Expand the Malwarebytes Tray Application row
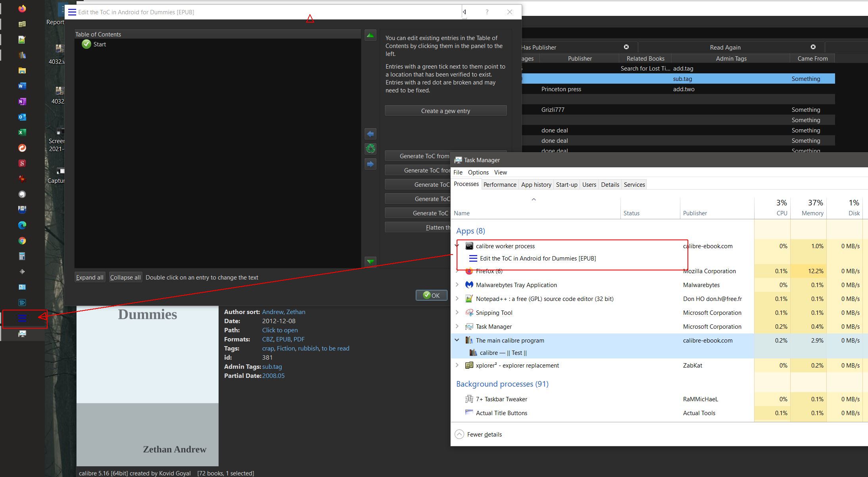This screenshot has width=868, height=477. [x=457, y=285]
